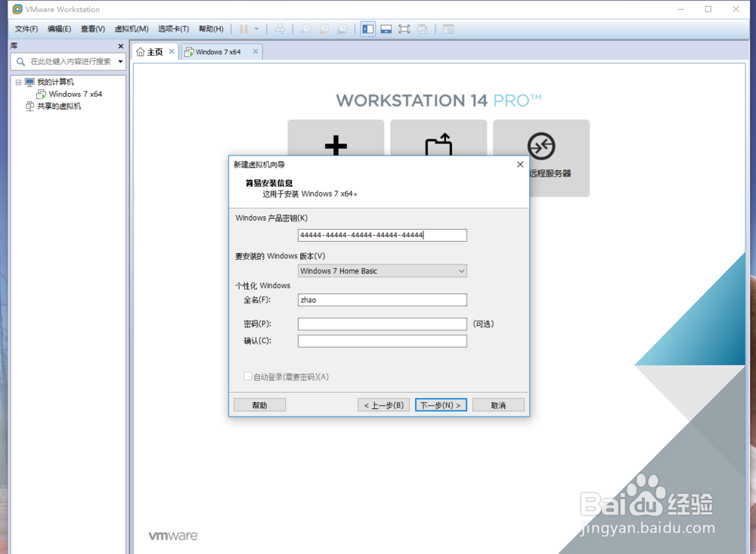Select 共享的虚拟机 in the library tree

59,106
